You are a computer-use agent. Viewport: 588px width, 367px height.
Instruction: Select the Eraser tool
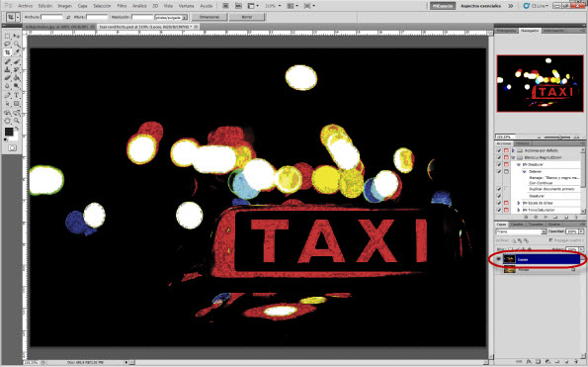(8, 78)
